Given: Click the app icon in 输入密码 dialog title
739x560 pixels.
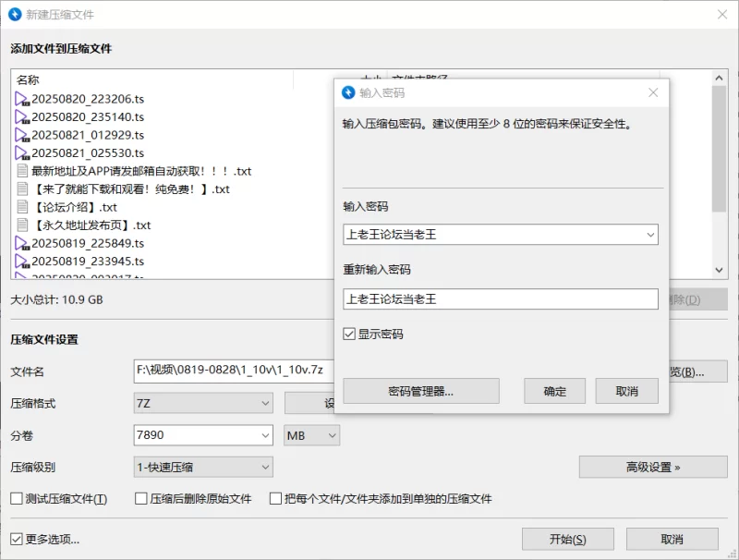Looking at the screenshot, I should [x=348, y=92].
